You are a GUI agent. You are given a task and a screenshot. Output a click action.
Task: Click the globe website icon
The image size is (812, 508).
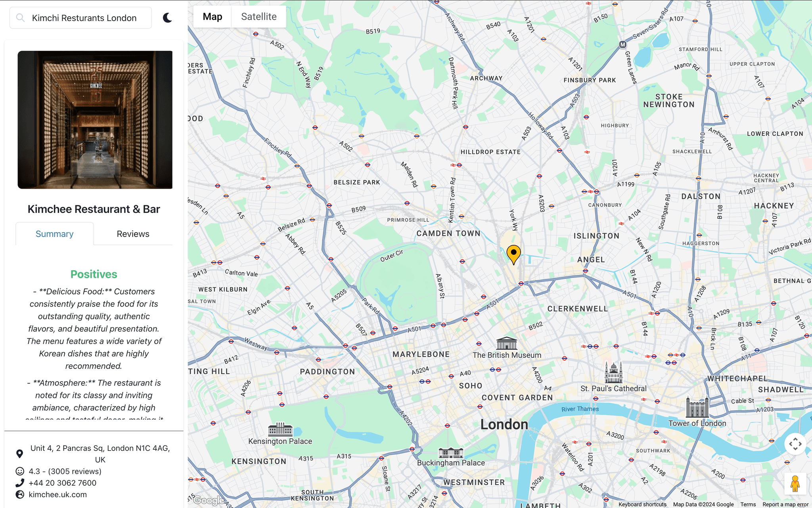(19, 495)
